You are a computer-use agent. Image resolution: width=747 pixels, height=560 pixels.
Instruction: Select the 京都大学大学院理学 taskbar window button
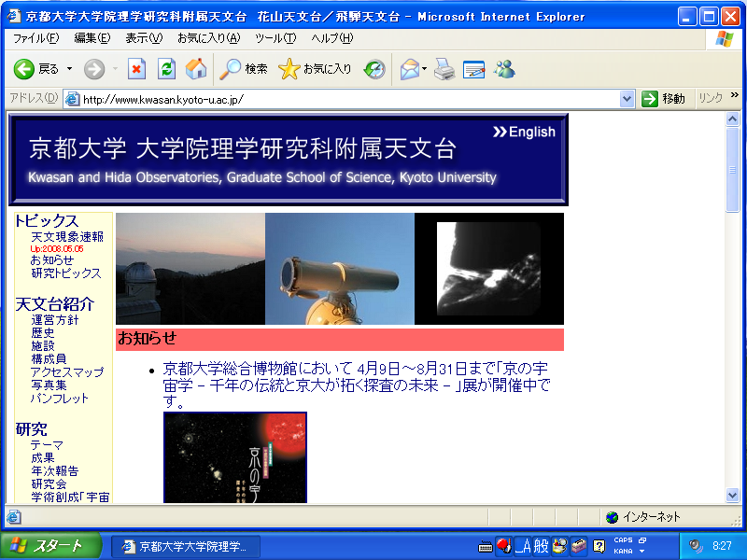186,546
